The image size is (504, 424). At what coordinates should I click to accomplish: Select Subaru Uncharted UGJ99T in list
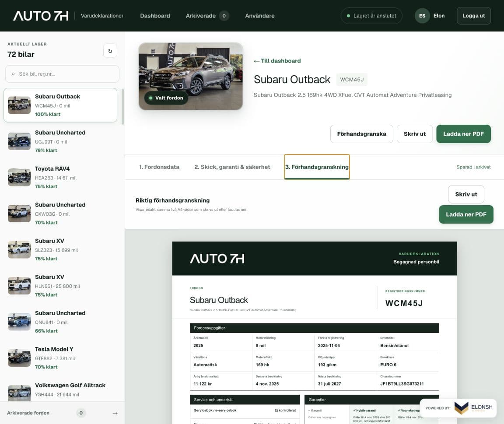coord(60,141)
